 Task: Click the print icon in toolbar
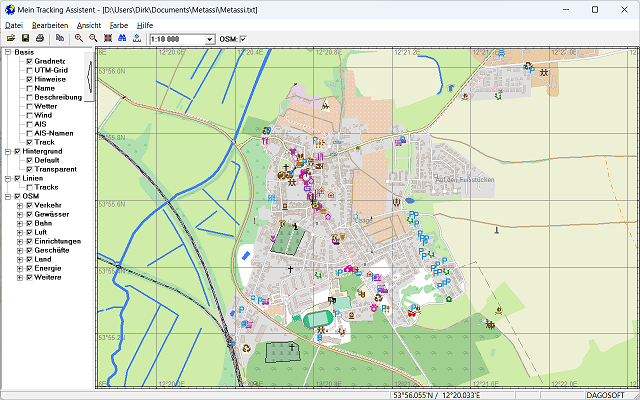[39, 38]
